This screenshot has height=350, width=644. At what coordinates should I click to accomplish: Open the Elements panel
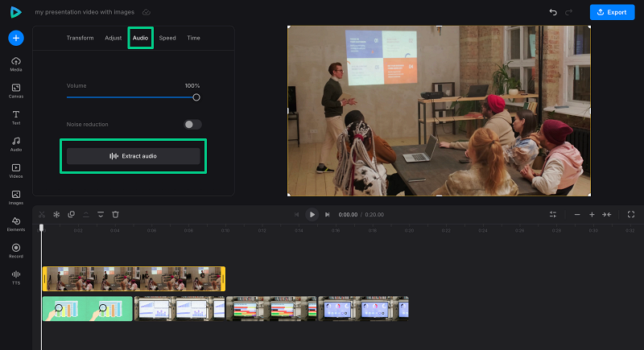click(16, 224)
